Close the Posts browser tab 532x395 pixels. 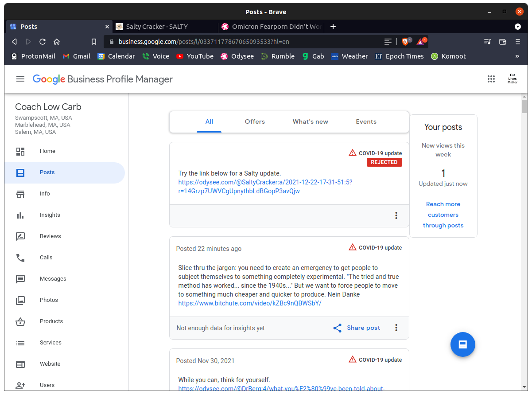(107, 27)
